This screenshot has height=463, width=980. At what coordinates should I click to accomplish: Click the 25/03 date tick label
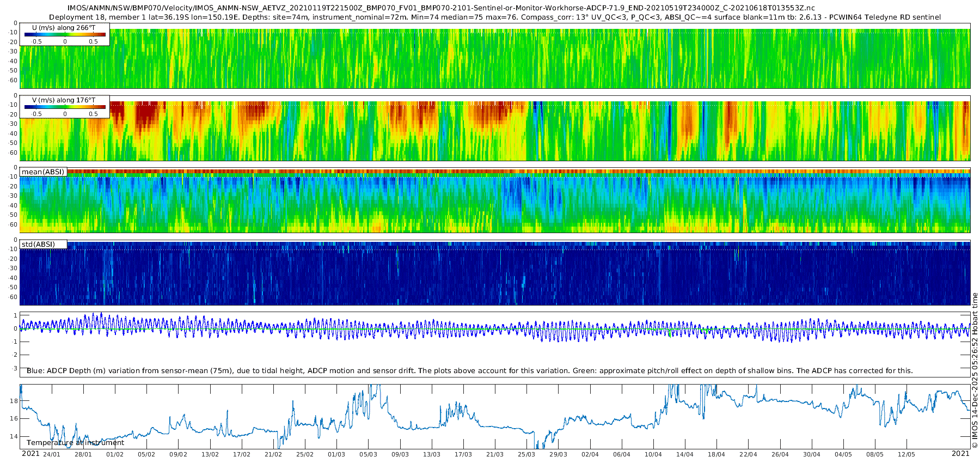[526, 454]
